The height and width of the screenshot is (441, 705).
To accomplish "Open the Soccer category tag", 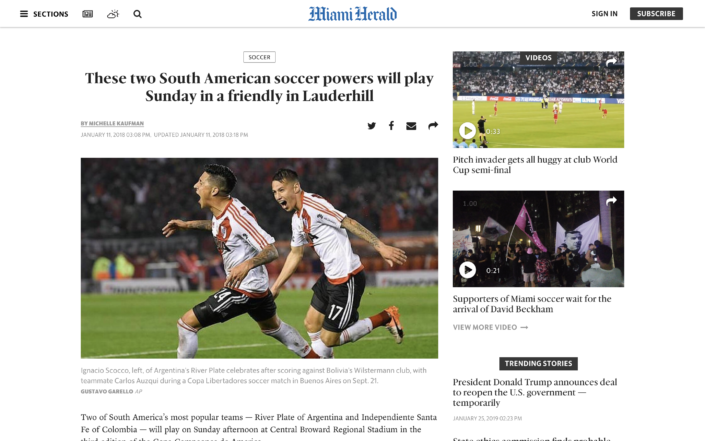I will click(x=259, y=57).
